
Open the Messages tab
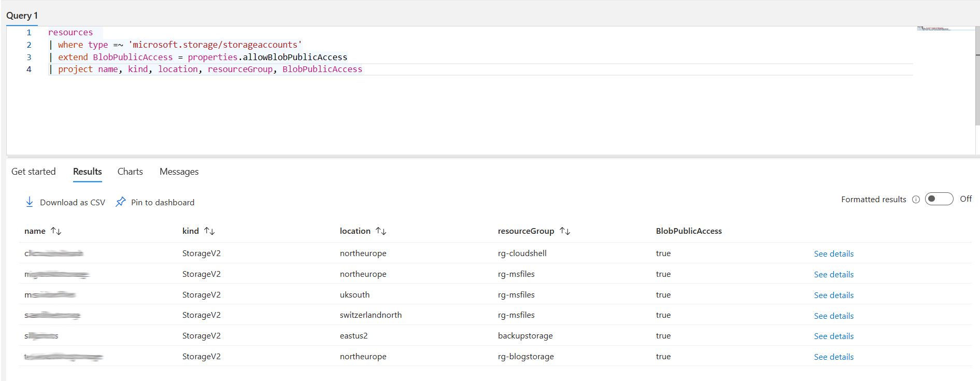pyautogui.click(x=179, y=172)
